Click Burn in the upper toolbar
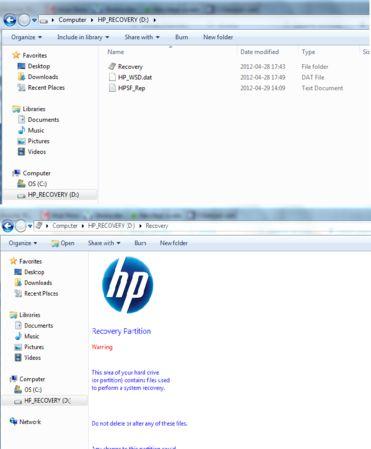Image resolution: width=371 pixels, height=449 pixels. pyautogui.click(x=182, y=37)
